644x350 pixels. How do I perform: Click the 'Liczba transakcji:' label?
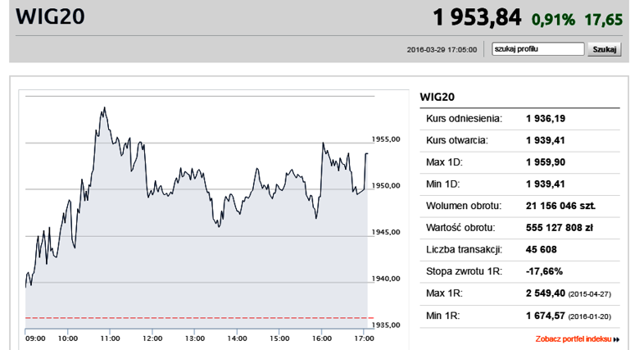click(x=464, y=249)
